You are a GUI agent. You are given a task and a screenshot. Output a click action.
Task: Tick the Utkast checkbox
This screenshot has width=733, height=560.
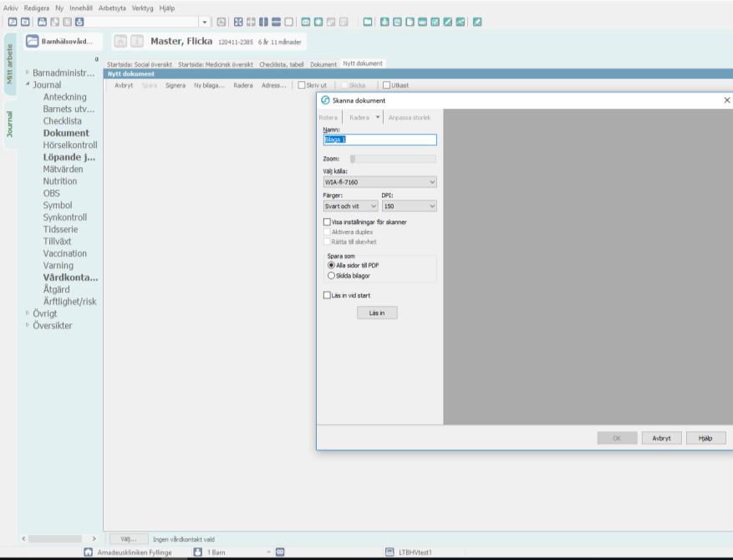pos(387,85)
